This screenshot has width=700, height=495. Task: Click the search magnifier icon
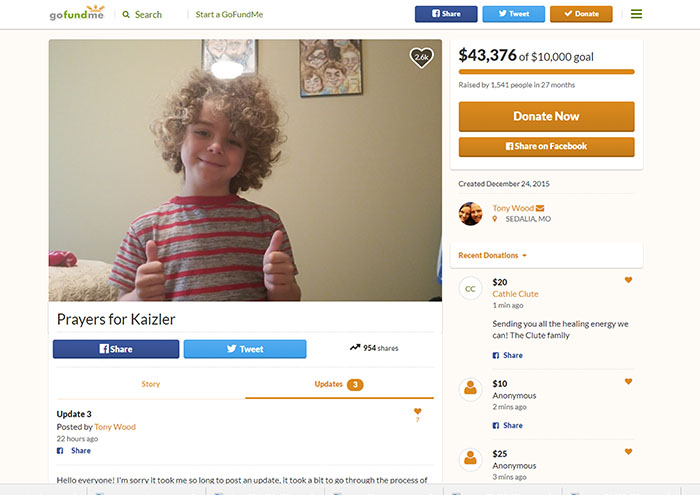coord(126,14)
